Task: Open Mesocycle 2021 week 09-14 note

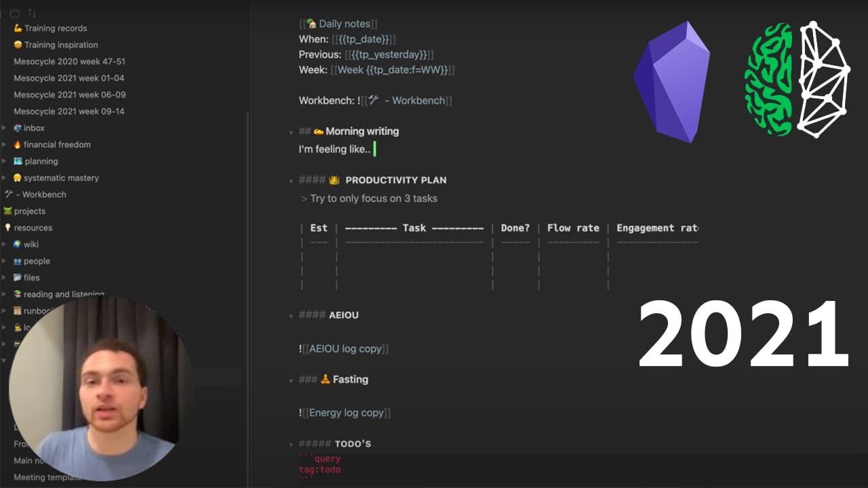Action: pos(68,111)
